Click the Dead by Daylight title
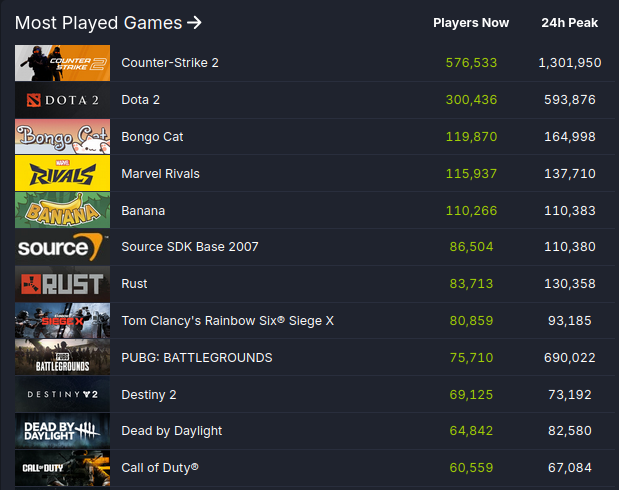The width and height of the screenshot is (619, 490). click(x=171, y=431)
